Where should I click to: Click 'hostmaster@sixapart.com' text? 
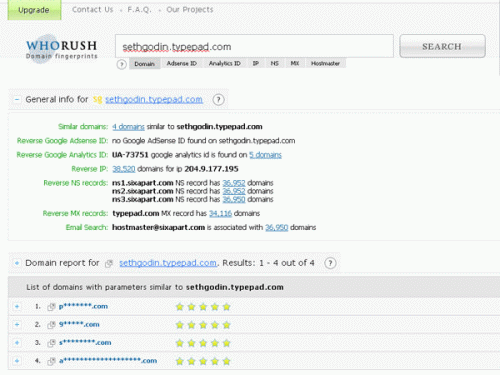158,227
